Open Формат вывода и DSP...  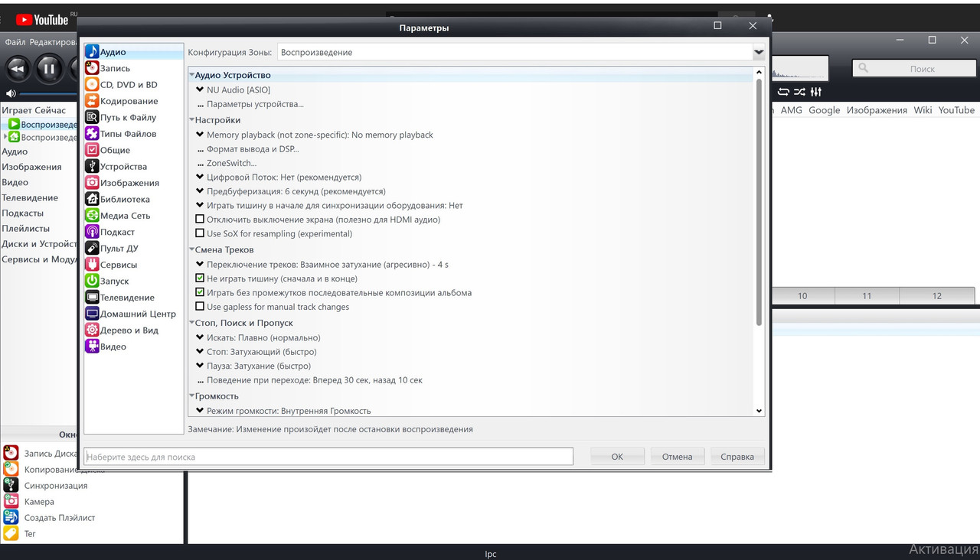253,149
